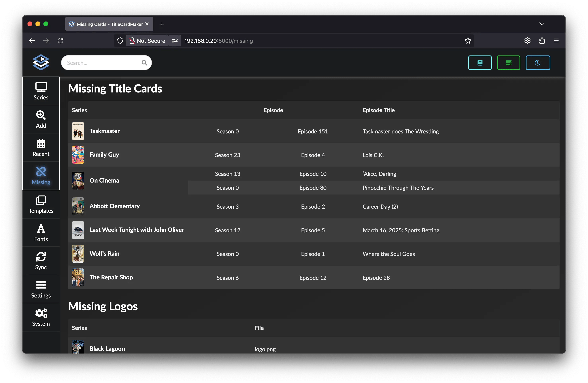Click the Family Guy poster thumbnail
This screenshot has width=588, height=383.
[x=78, y=155]
